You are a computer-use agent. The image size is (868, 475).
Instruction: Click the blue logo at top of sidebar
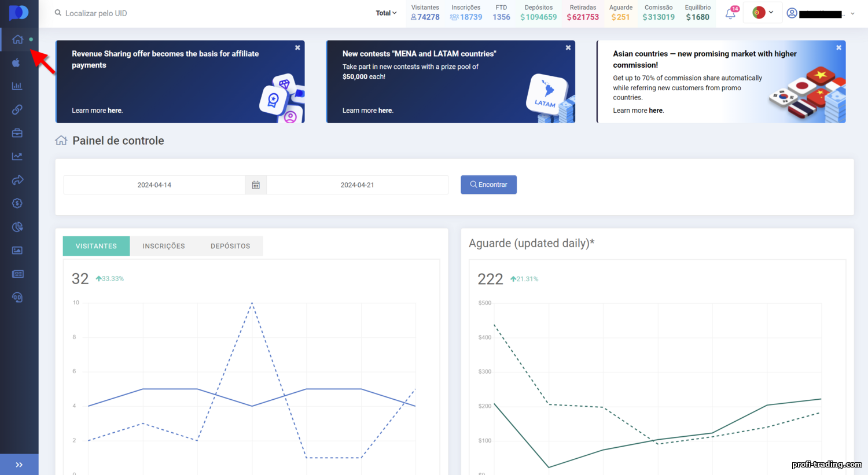click(19, 13)
